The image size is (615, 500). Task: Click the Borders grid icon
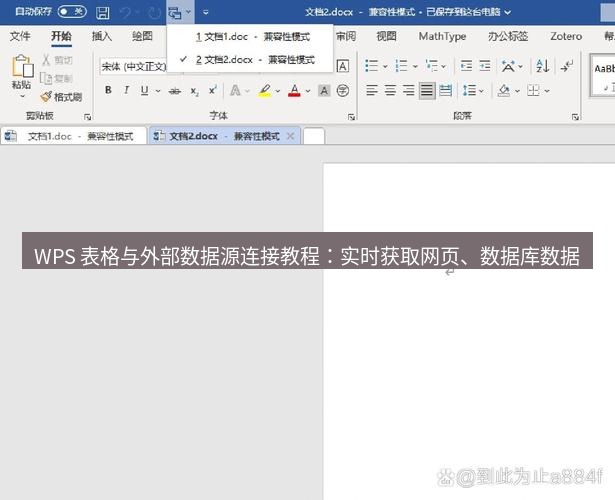tap(533, 91)
